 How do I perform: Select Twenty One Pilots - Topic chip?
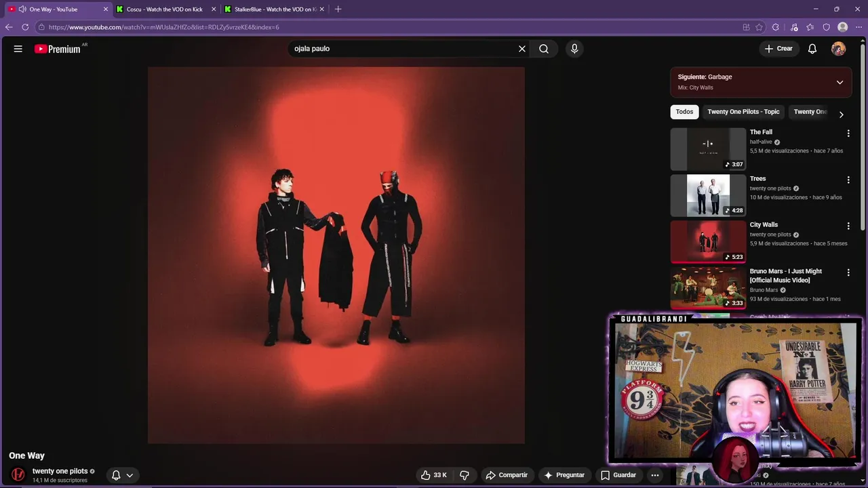click(x=743, y=112)
